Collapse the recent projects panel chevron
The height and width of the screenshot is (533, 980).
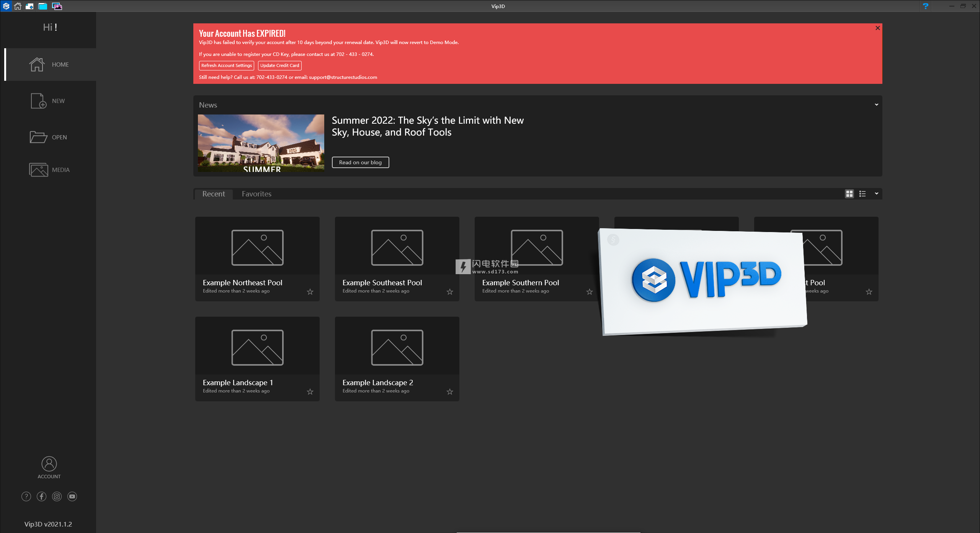[876, 194]
